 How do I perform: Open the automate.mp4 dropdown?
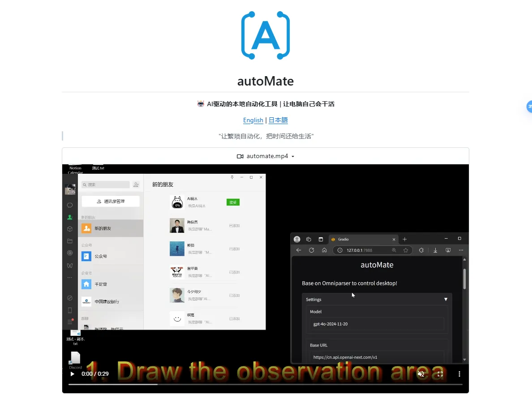(x=265, y=156)
